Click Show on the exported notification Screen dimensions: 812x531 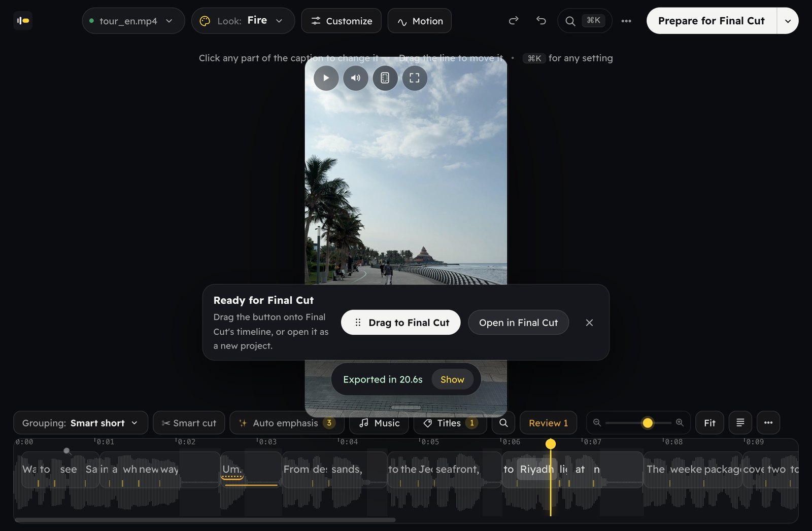pyautogui.click(x=452, y=379)
